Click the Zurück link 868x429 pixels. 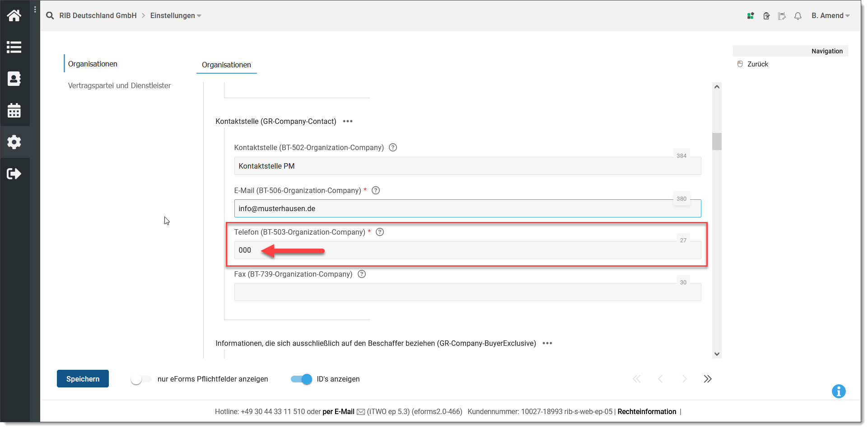(757, 64)
